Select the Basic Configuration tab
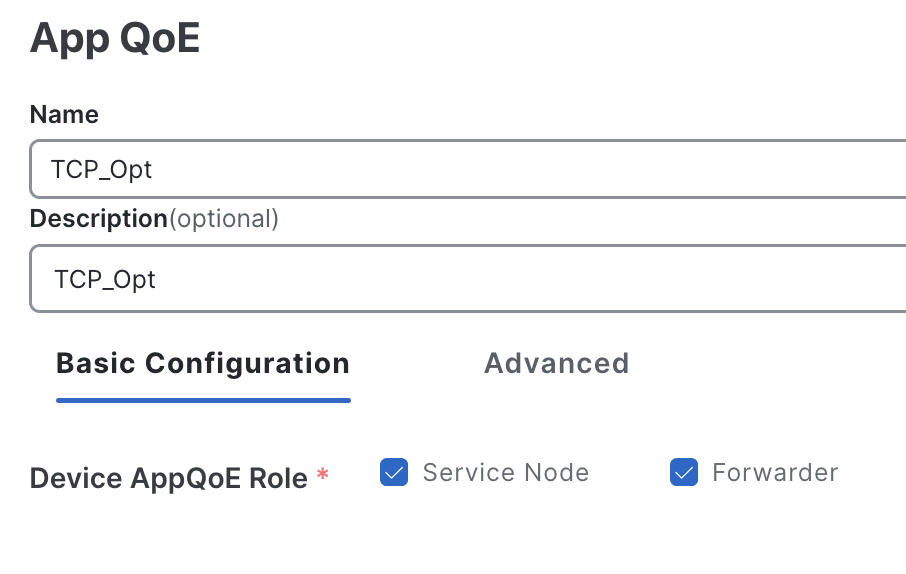Screen dimensions: 906x574 203,363
